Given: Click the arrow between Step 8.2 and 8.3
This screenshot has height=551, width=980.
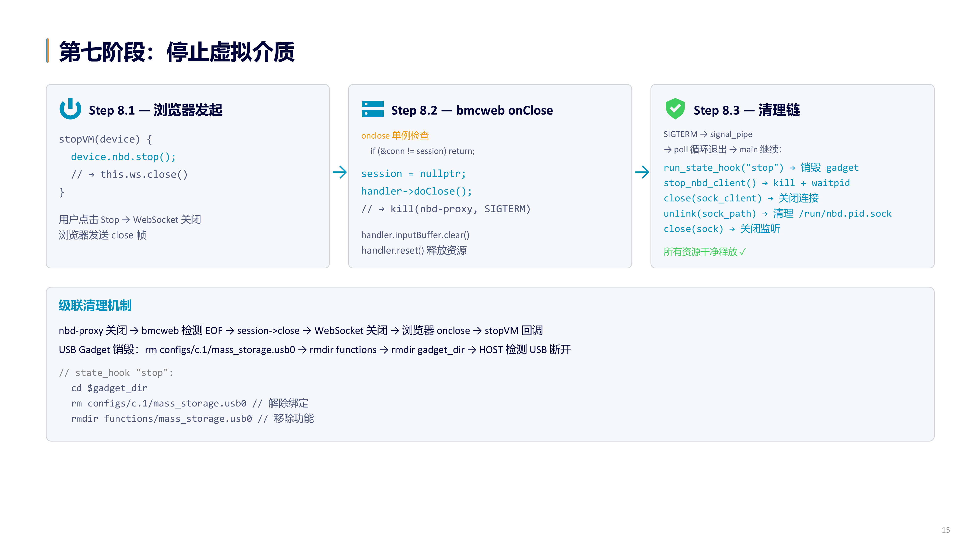Looking at the screenshot, I should point(642,172).
